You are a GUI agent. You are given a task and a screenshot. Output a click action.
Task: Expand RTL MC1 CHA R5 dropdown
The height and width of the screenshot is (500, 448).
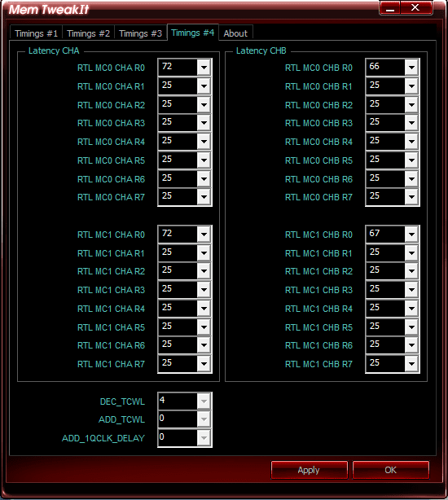[204, 327]
